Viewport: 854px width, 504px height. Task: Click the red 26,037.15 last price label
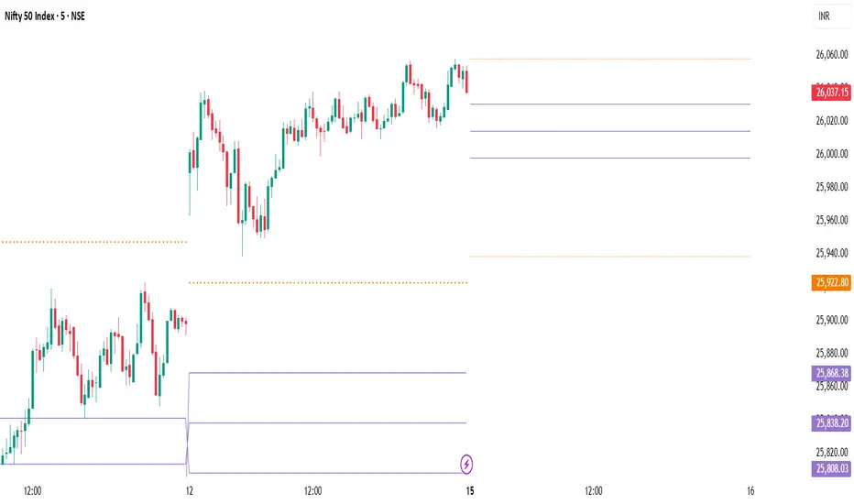click(x=829, y=92)
